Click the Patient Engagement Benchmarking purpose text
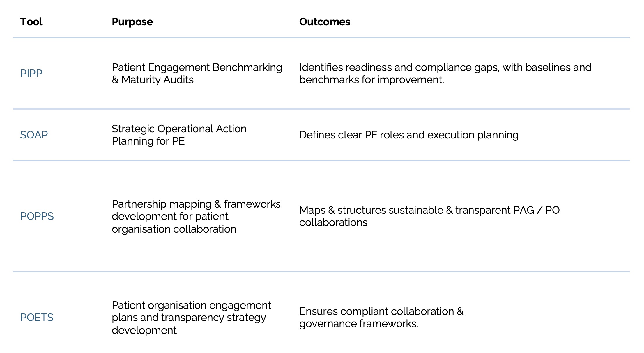This screenshot has width=644, height=353. 197,67
